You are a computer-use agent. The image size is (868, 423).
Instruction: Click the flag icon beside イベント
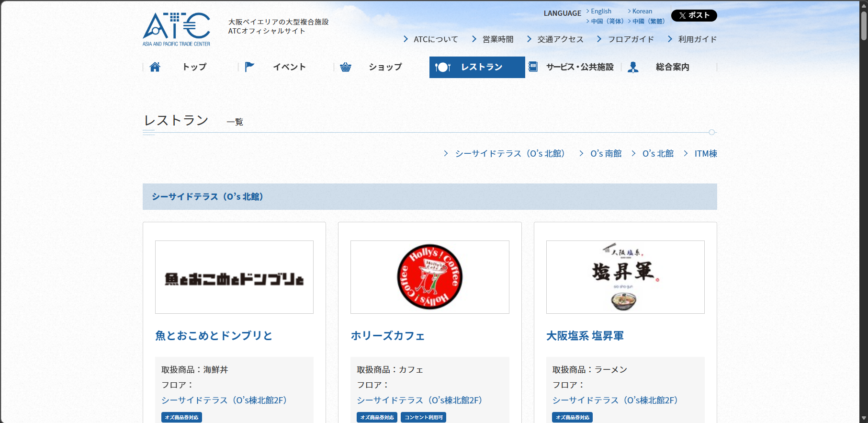[249, 67]
